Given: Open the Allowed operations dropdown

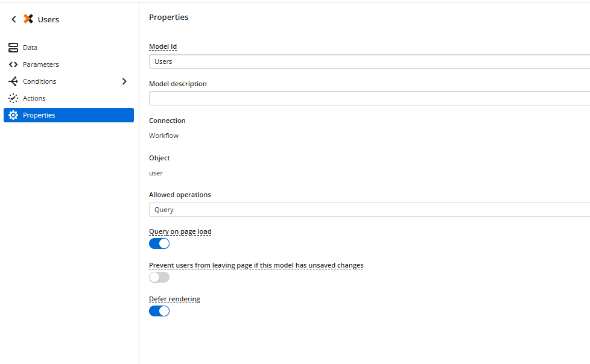Looking at the screenshot, I should (x=368, y=210).
